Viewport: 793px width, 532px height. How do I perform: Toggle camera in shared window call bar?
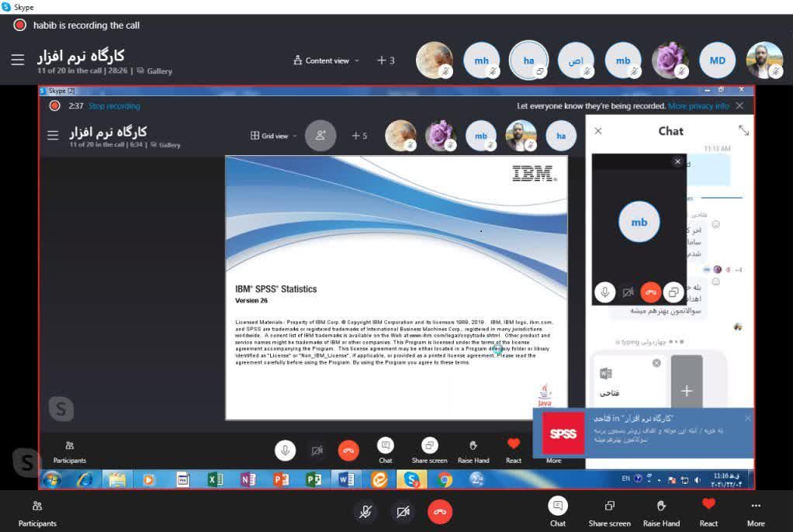coord(317,450)
